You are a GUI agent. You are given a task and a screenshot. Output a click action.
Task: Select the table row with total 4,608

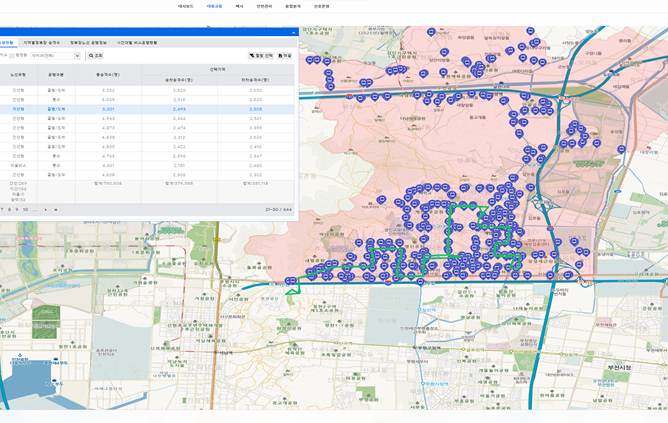pyautogui.click(x=147, y=175)
